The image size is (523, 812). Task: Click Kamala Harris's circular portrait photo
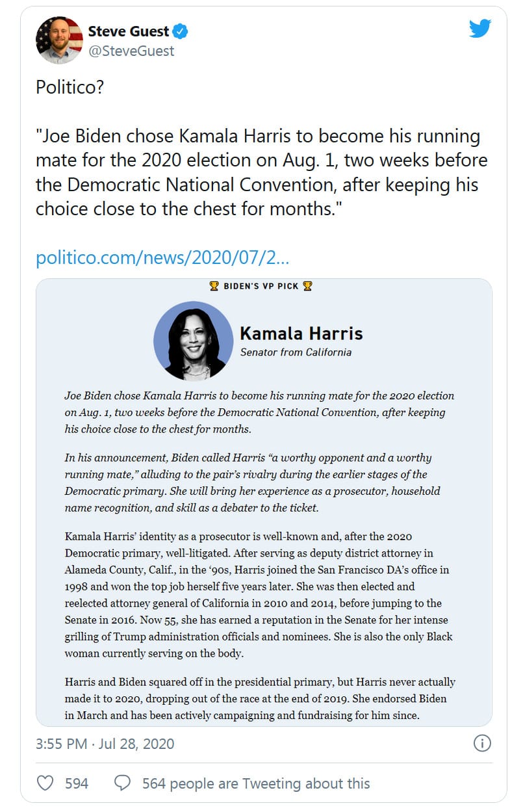(x=194, y=341)
